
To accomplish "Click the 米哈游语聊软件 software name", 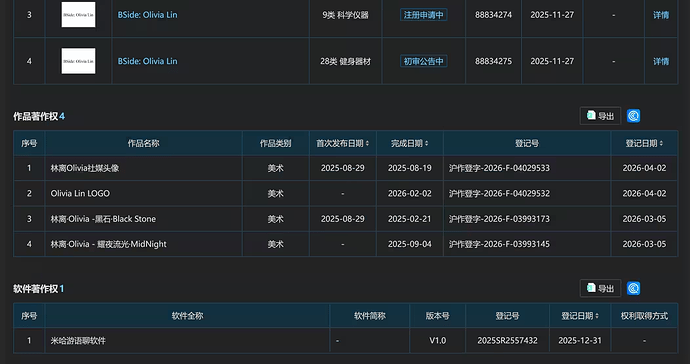I will pyautogui.click(x=78, y=341).
